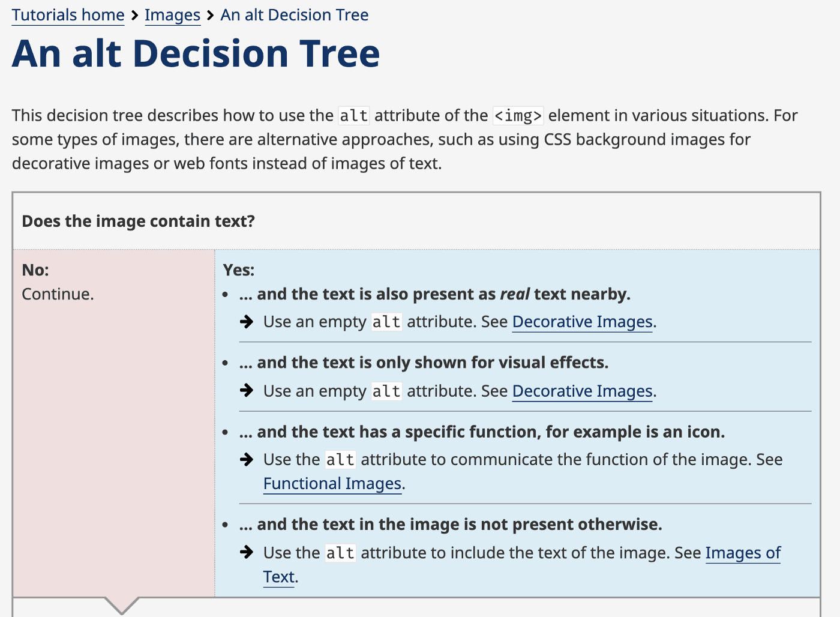The image size is (840, 617).
Task: Open the "Tutorials home" breadcrumb link
Action: click(67, 15)
